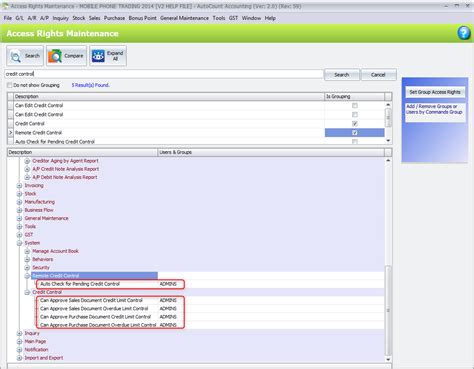This screenshot has height=369, width=474.
Task: Expand the A/P Debit Note Analysis Report node
Action: [x=27, y=177]
